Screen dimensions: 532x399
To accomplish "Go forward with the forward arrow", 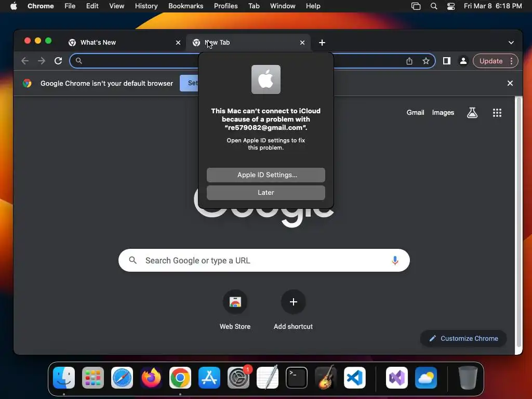I will click(x=42, y=61).
